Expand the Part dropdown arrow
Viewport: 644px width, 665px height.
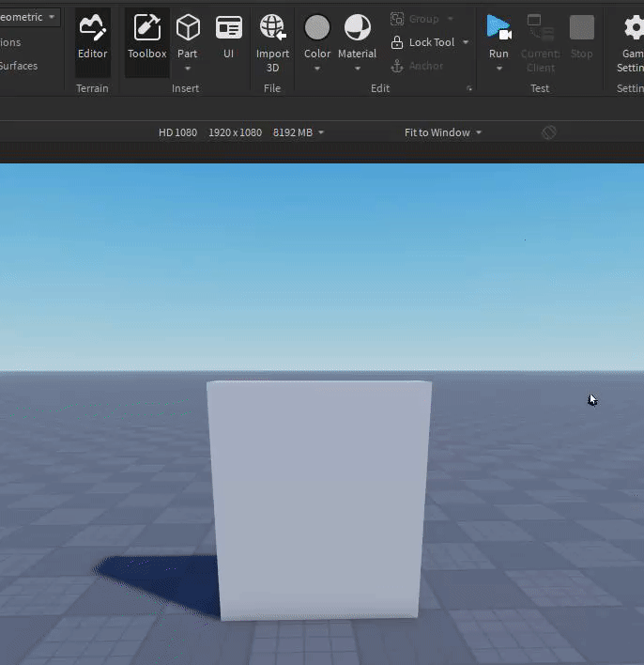[x=188, y=69]
